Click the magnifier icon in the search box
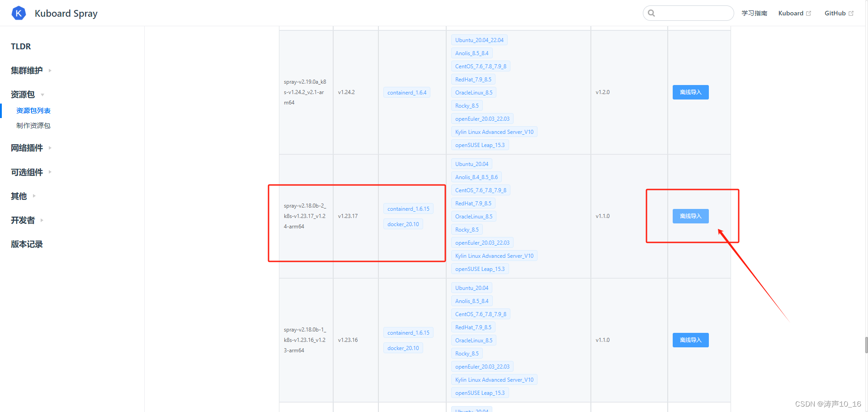The height and width of the screenshot is (412, 868). pyautogui.click(x=651, y=13)
